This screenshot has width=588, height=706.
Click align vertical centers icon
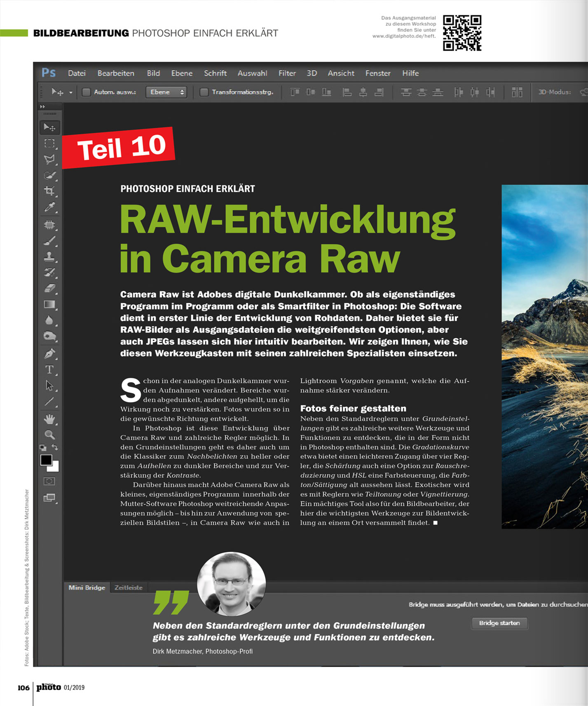311,92
